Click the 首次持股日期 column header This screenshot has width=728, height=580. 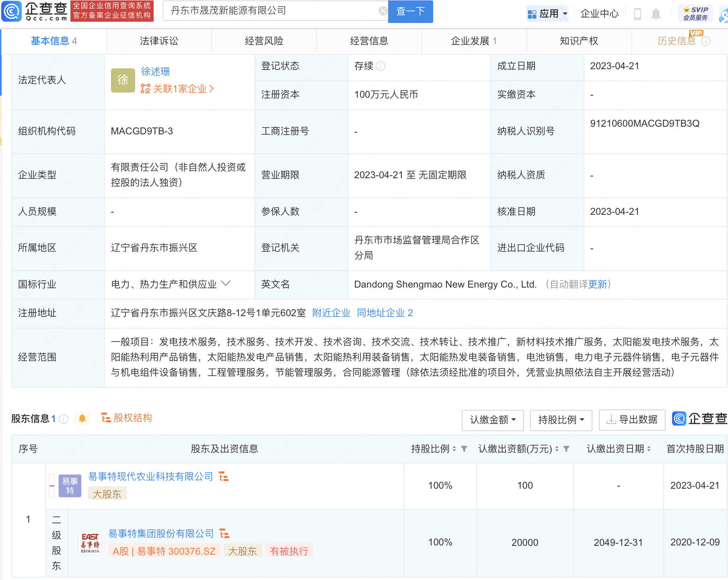point(695,449)
